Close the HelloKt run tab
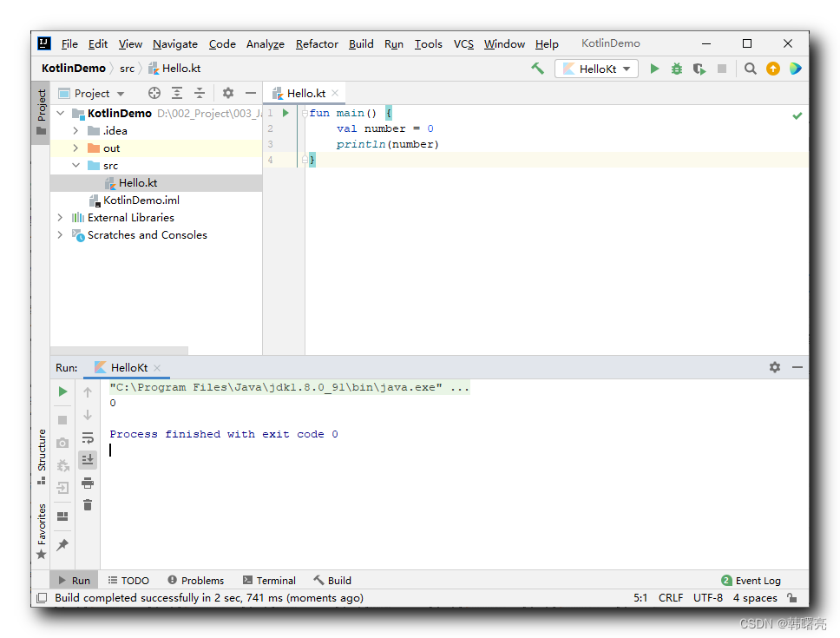 (157, 367)
